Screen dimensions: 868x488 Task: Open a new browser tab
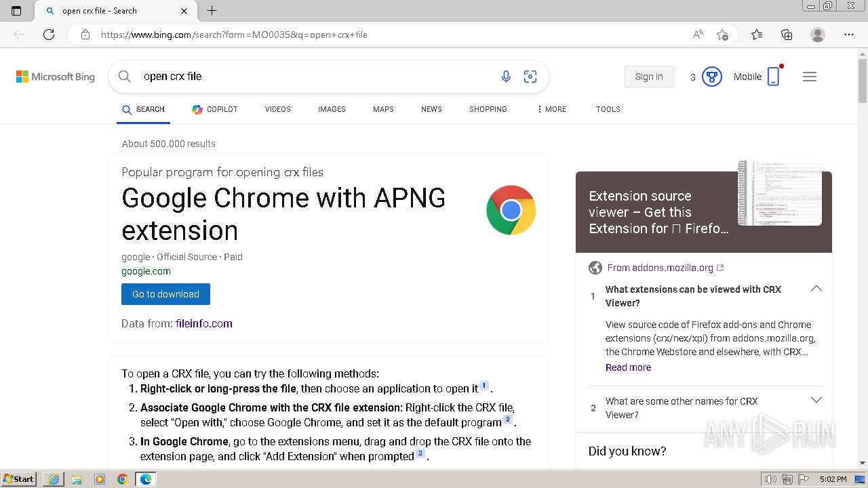click(212, 11)
